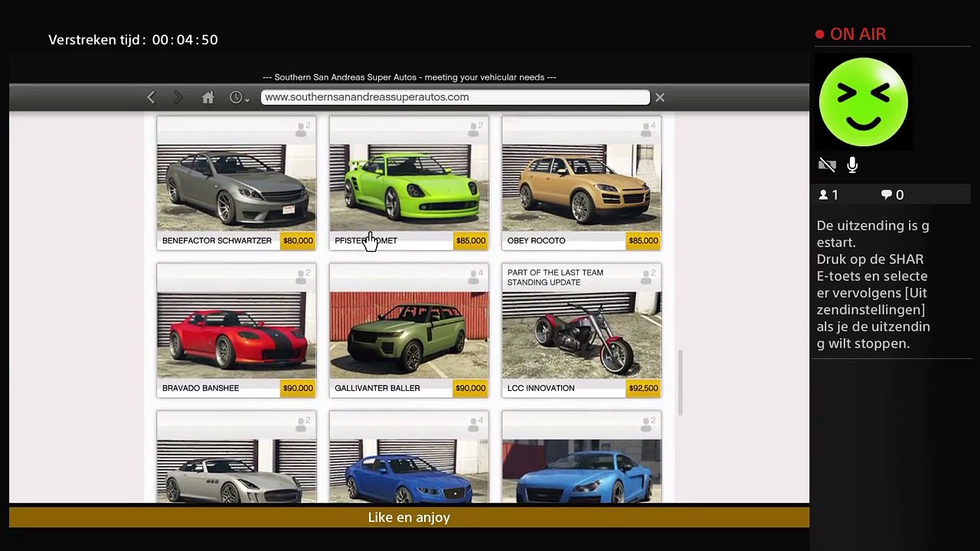Click the Bravado Banshee $90,000 price tag
Image resolution: width=980 pixels, height=551 pixels.
[x=298, y=388]
